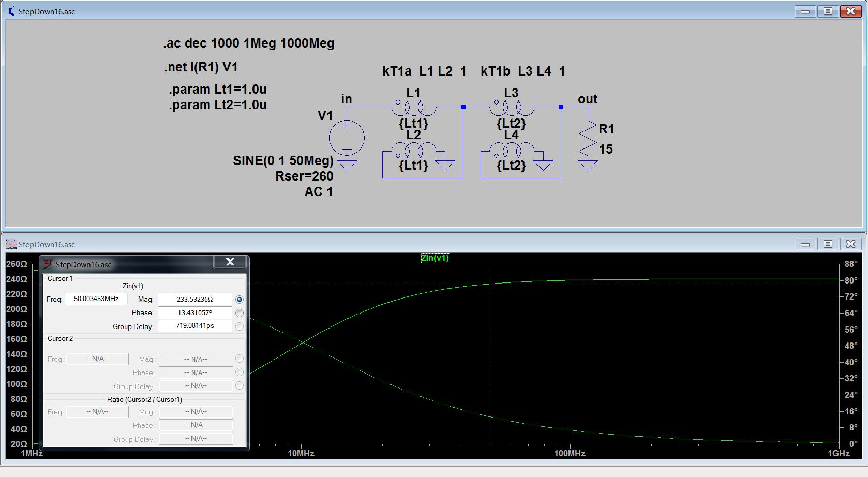
Task: Click the .param Lt1=1.0u directive
Action: [217, 90]
